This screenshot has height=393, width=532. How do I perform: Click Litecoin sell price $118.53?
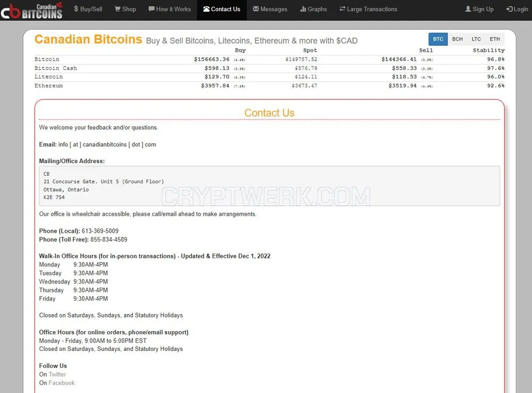(x=404, y=77)
